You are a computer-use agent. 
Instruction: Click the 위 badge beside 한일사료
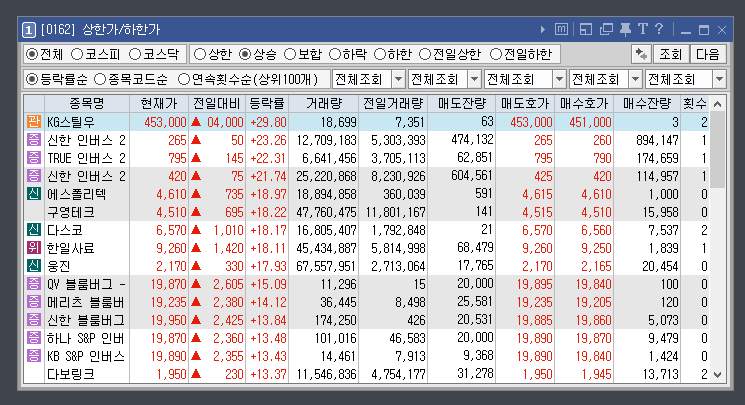coord(33,248)
